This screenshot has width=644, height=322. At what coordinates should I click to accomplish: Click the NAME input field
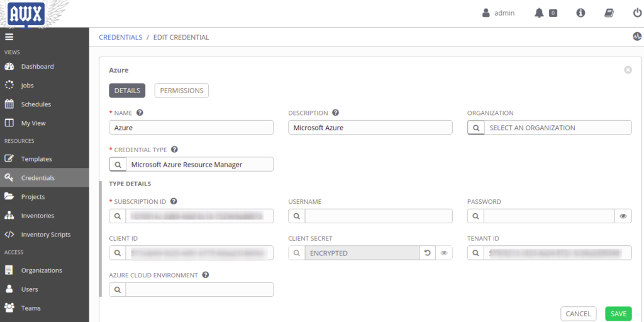[191, 127]
